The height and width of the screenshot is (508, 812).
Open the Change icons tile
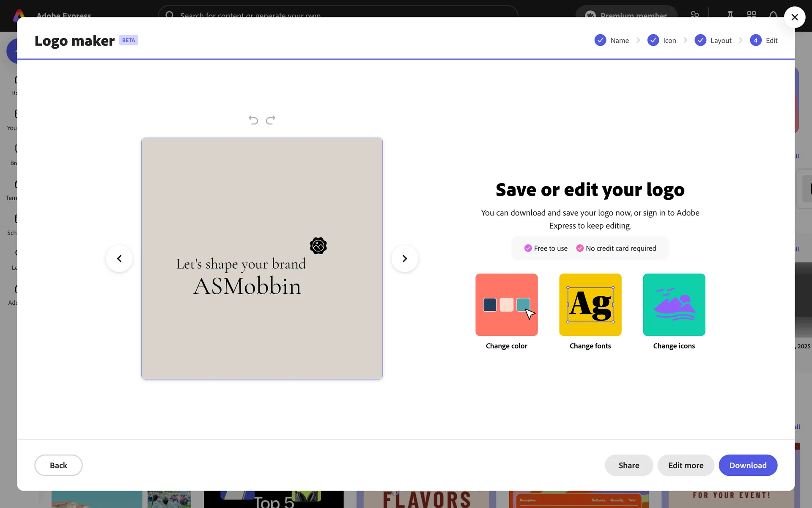point(674,305)
